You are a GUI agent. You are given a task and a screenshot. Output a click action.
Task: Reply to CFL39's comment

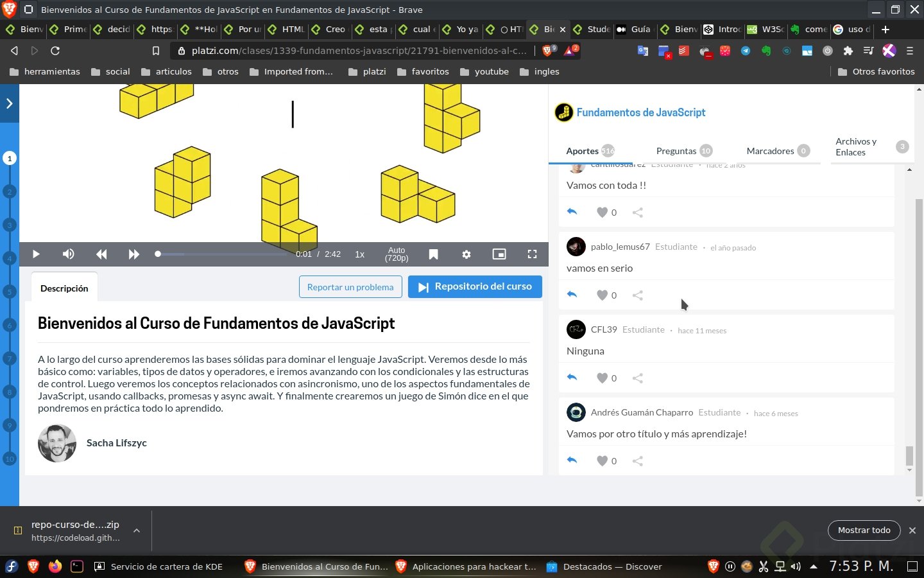572,378
